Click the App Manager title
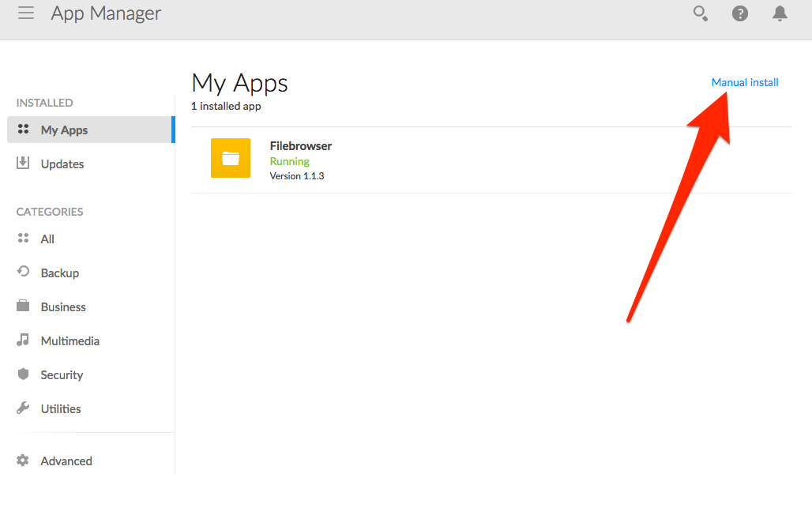The image size is (812, 519). [x=106, y=13]
